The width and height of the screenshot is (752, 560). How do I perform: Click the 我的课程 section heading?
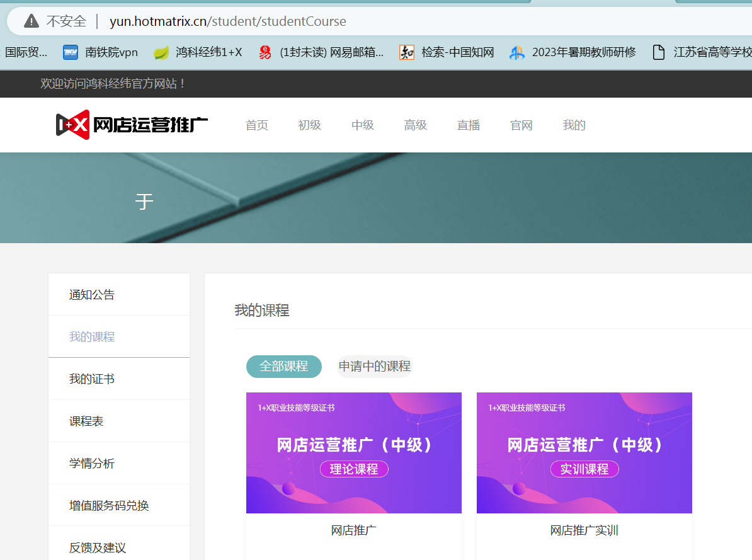click(262, 311)
